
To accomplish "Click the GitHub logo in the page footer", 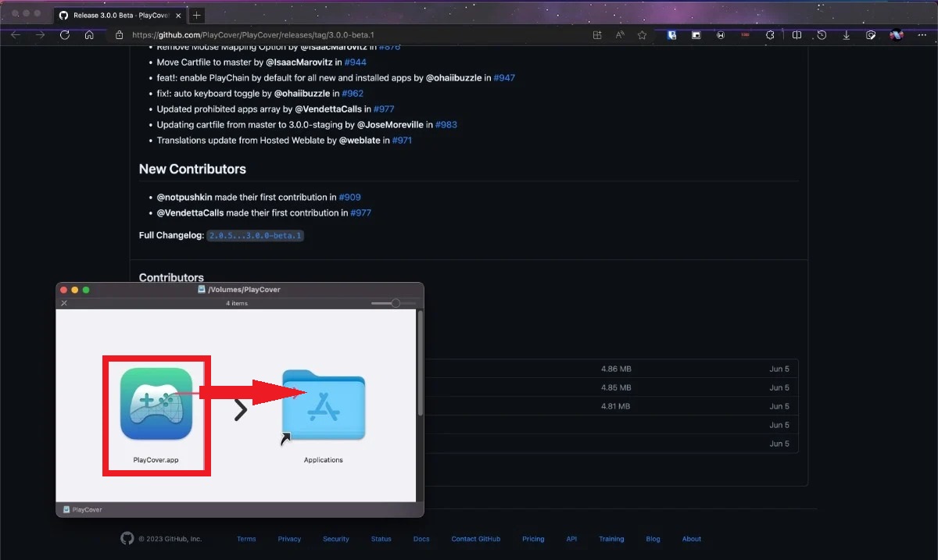I will click(x=127, y=539).
